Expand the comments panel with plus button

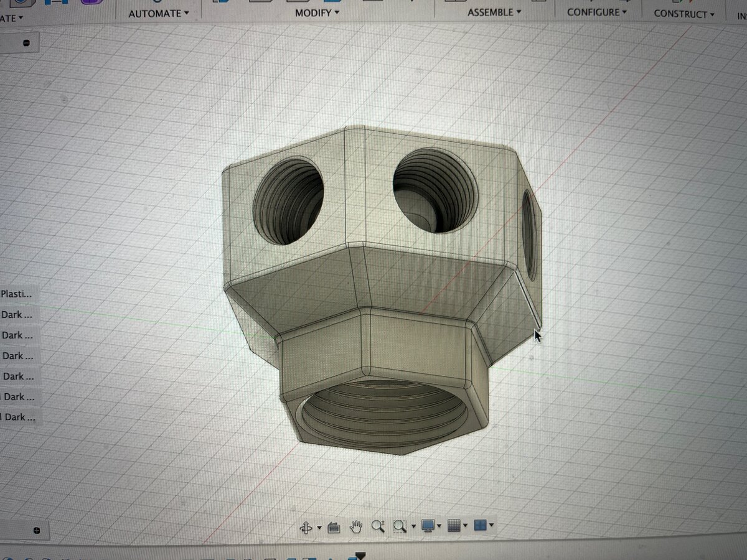click(37, 530)
